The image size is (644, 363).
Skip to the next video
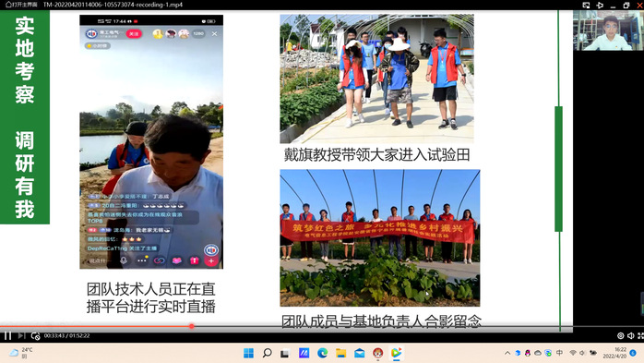click(21, 336)
